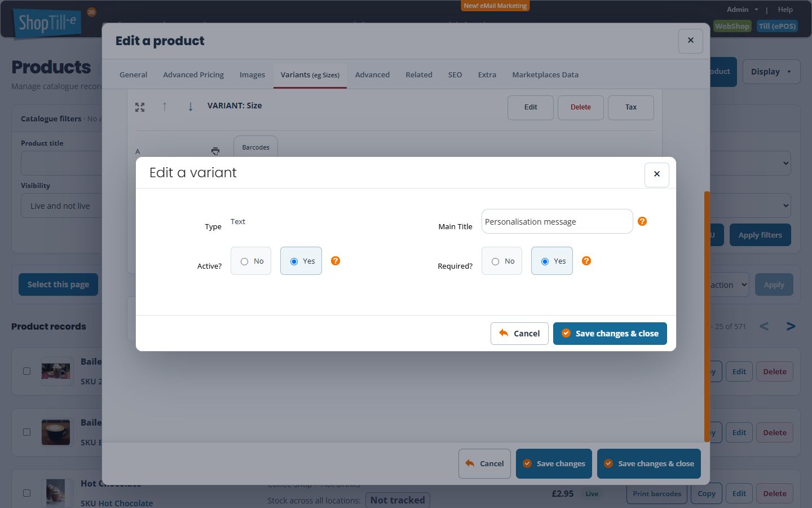The image size is (812, 508).
Task: Open the Display dropdown
Action: pos(771,72)
